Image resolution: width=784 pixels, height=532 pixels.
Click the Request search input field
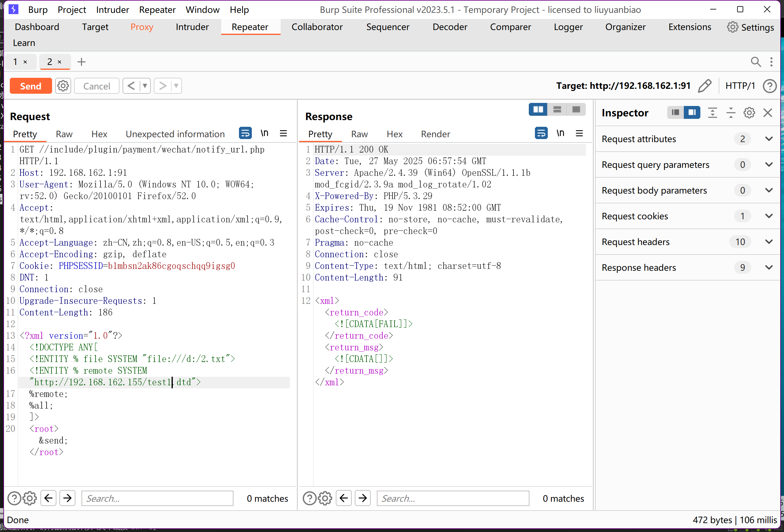[x=157, y=498]
